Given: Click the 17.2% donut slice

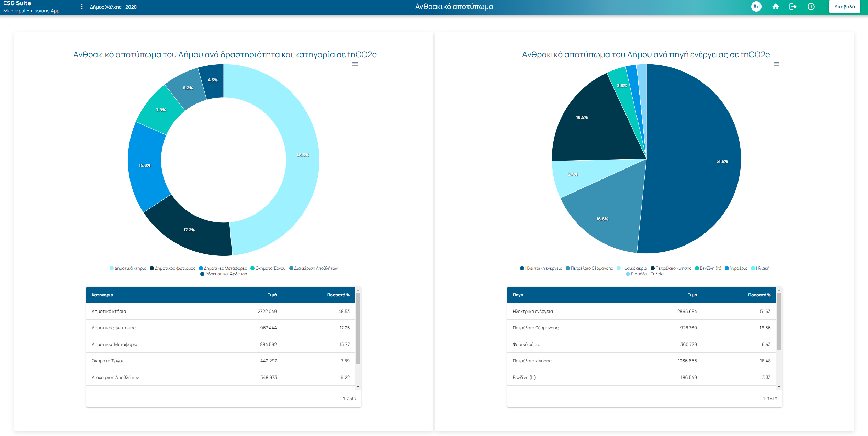Looking at the screenshot, I should coord(189,230).
